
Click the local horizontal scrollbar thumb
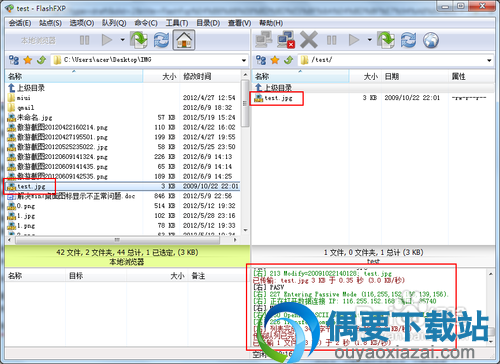click(x=117, y=240)
